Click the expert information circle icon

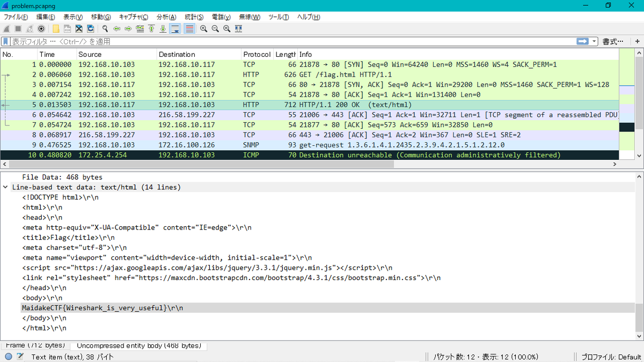9,357
